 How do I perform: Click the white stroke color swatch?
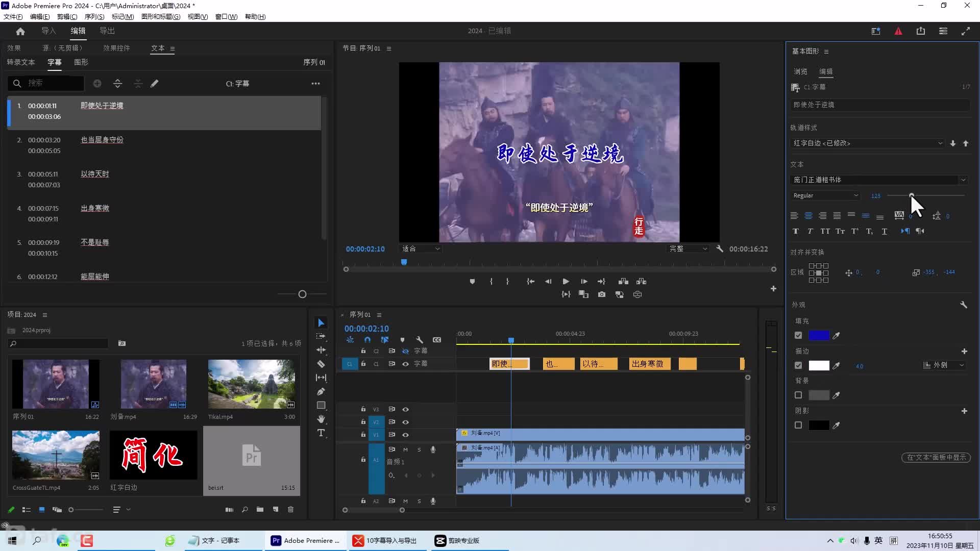point(819,365)
